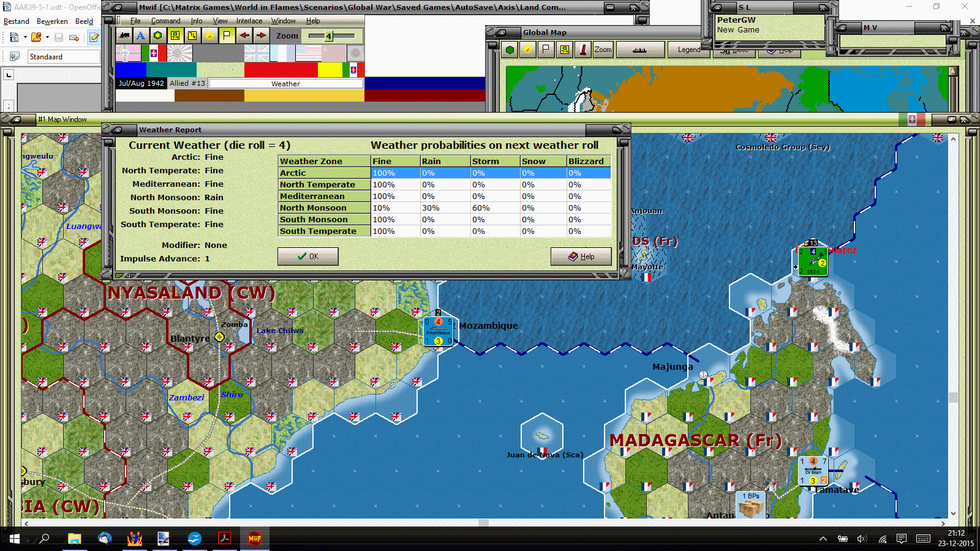Click the 1 BPs crate marker on Madagascar

point(751,505)
